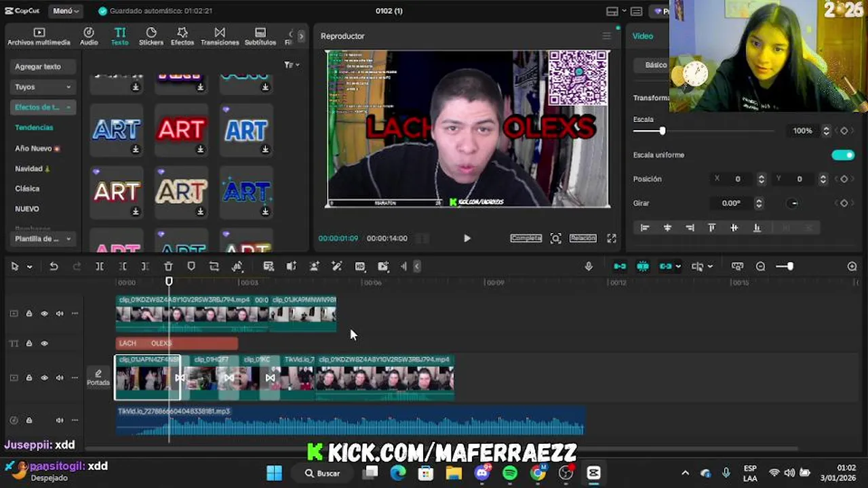Image resolution: width=868 pixels, height=488 pixels.
Task: Collapse the Efectos de texto category
Action: [43, 107]
